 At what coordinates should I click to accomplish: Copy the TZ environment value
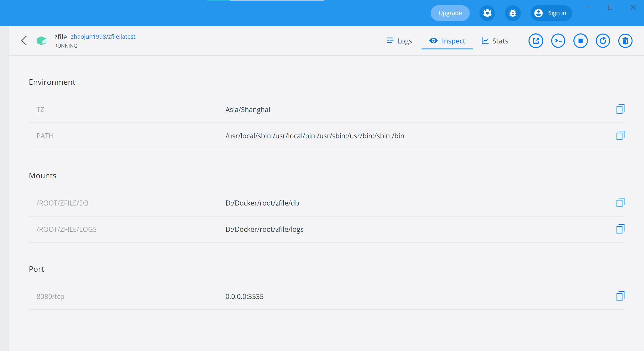(620, 109)
